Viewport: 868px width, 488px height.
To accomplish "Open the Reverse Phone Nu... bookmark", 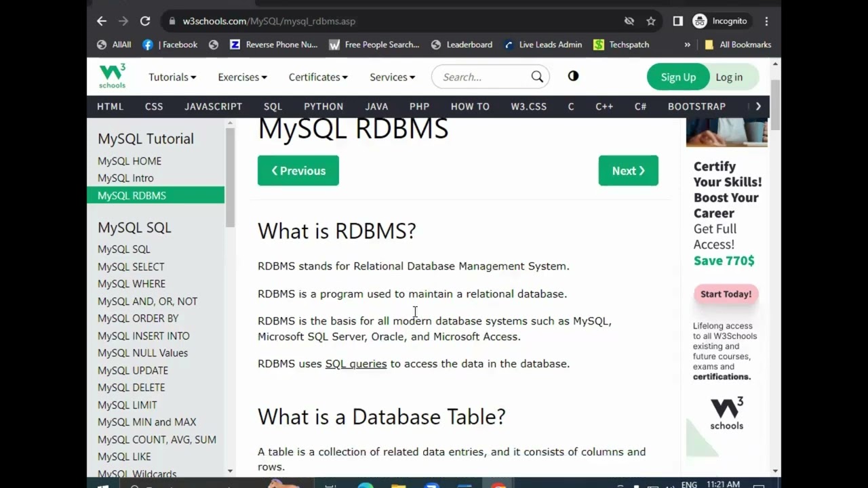I will 274,45.
